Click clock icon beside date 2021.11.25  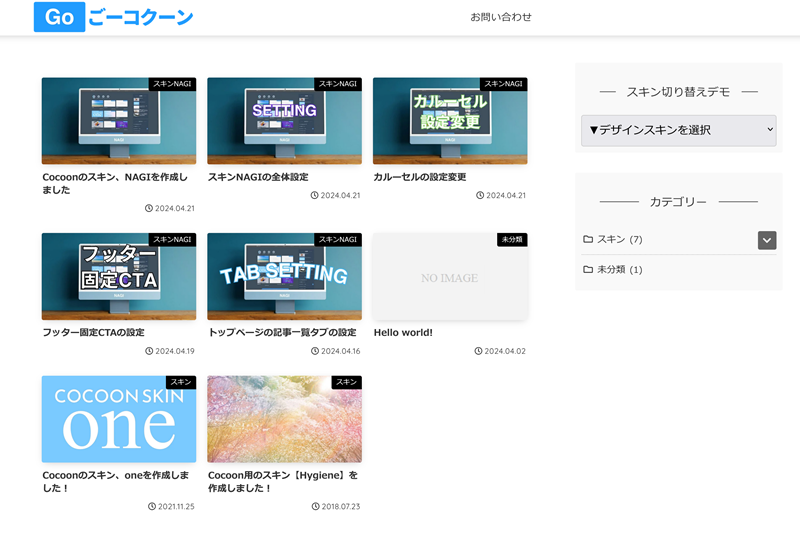(152, 506)
